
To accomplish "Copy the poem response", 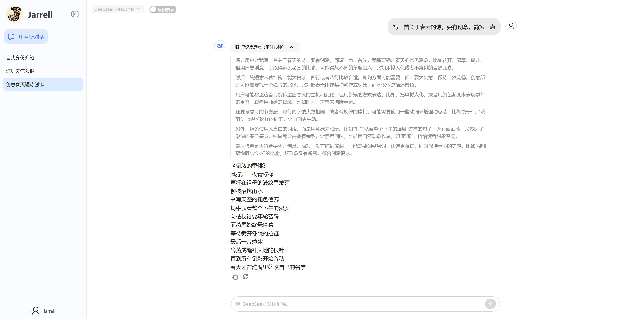I will click(234, 277).
